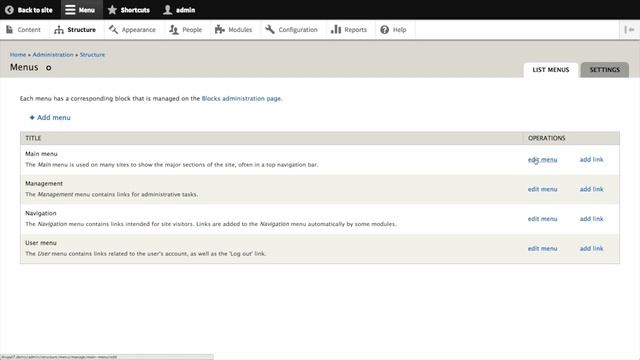Click the plus icon before Add menu
This screenshot has height=360, width=640.
32,118
